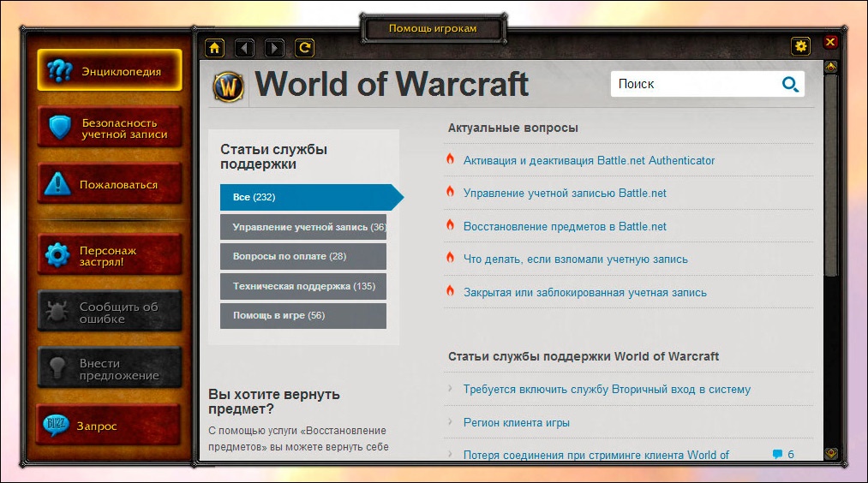Open Что делать, если взломали учетную запись
The width and height of the screenshot is (868, 483).
[576, 259]
